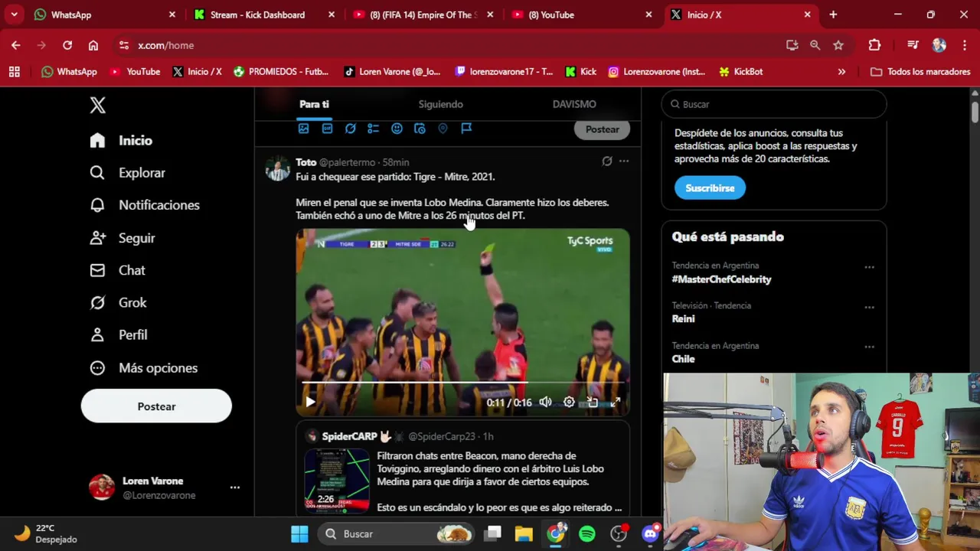This screenshot has height=551, width=980.
Task: Switch to the FIFA 14 YouTube tab
Action: click(421, 15)
